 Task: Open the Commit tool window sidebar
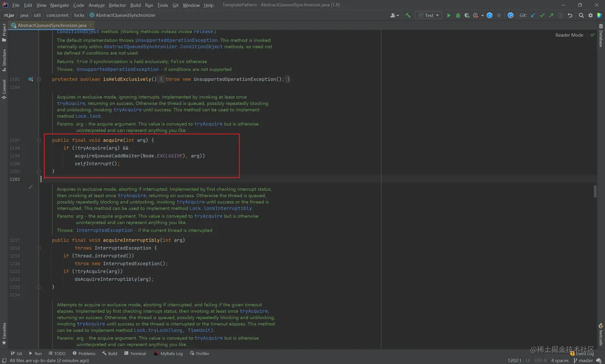[4, 89]
